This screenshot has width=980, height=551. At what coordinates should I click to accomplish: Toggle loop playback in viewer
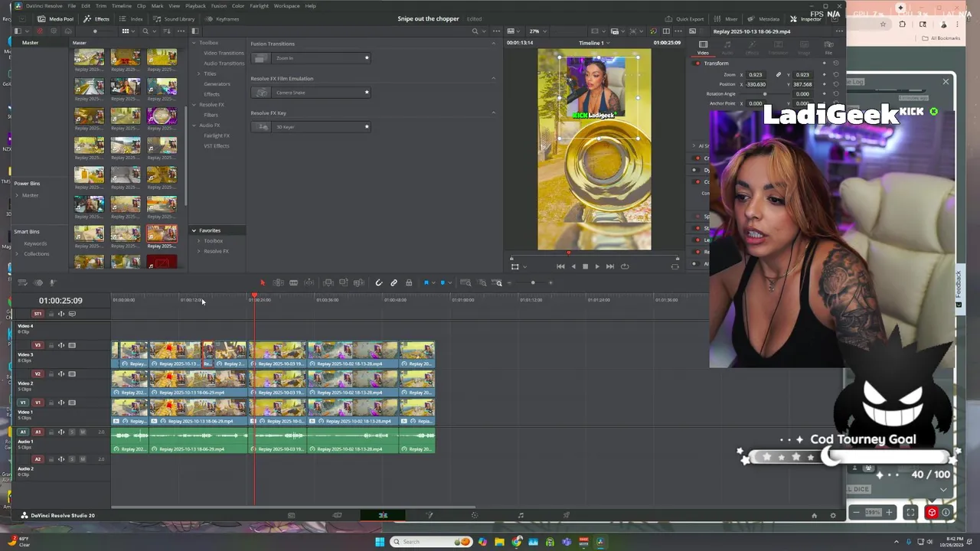625,266
